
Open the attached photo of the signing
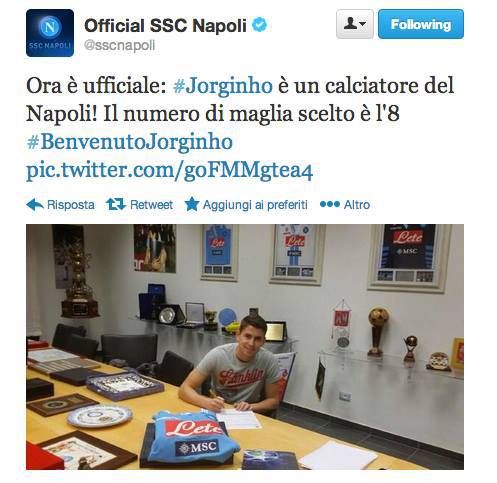[x=245, y=347]
